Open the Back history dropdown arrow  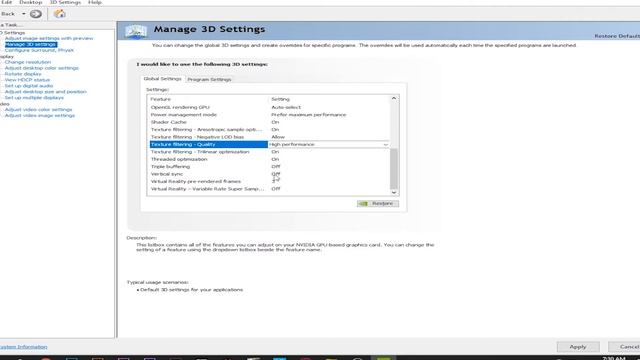point(24,14)
